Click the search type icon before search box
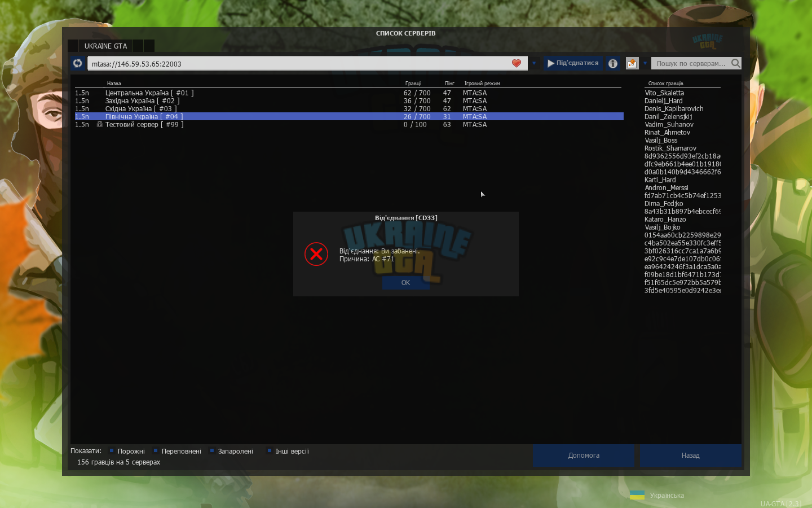 pos(632,64)
